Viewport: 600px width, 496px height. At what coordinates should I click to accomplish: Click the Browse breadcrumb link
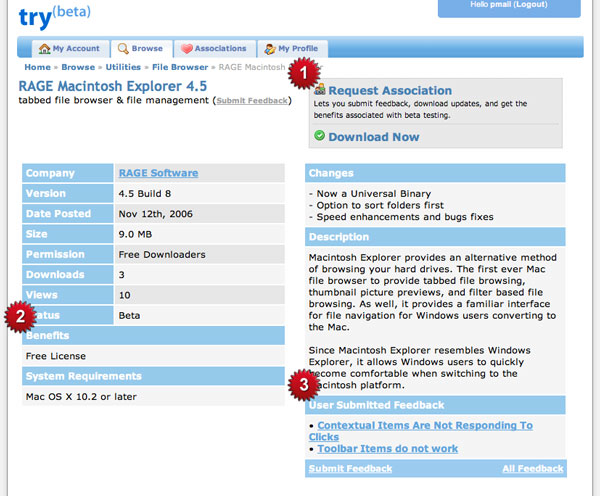(78, 67)
